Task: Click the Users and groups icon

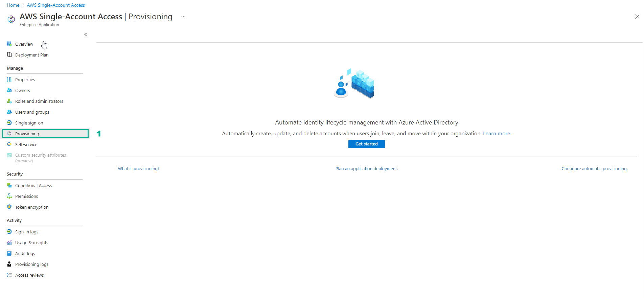Action: tap(9, 112)
